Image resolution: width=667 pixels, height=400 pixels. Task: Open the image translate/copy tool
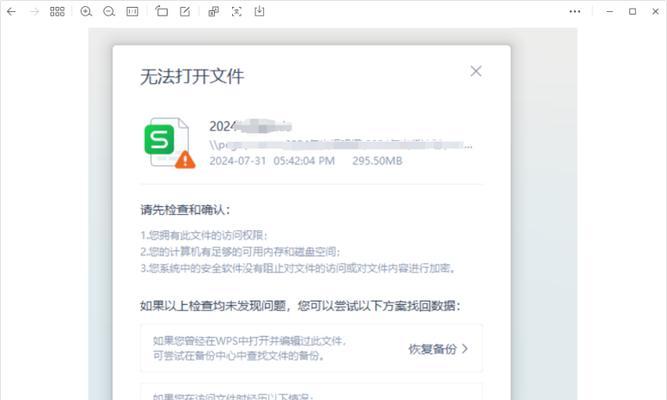click(214, 11)
